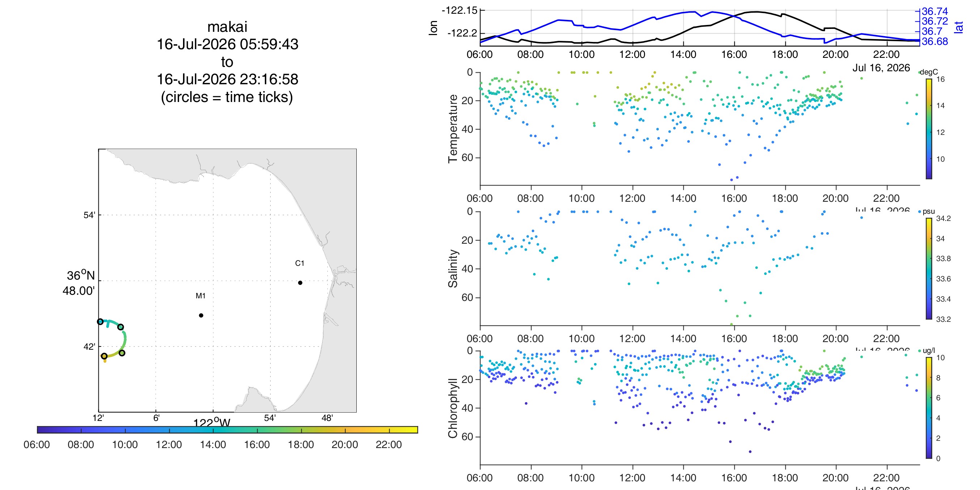This screenshot has width=980, height=490.
Task: Click the temperature degC colorbar
Action: pyautogui.click(x=929, y=129)
